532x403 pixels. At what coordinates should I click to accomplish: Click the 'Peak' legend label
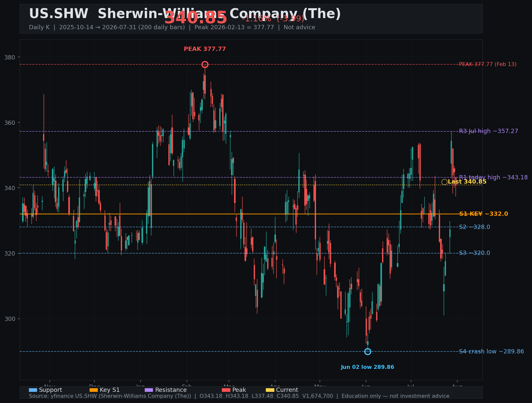tap(239, 390)
